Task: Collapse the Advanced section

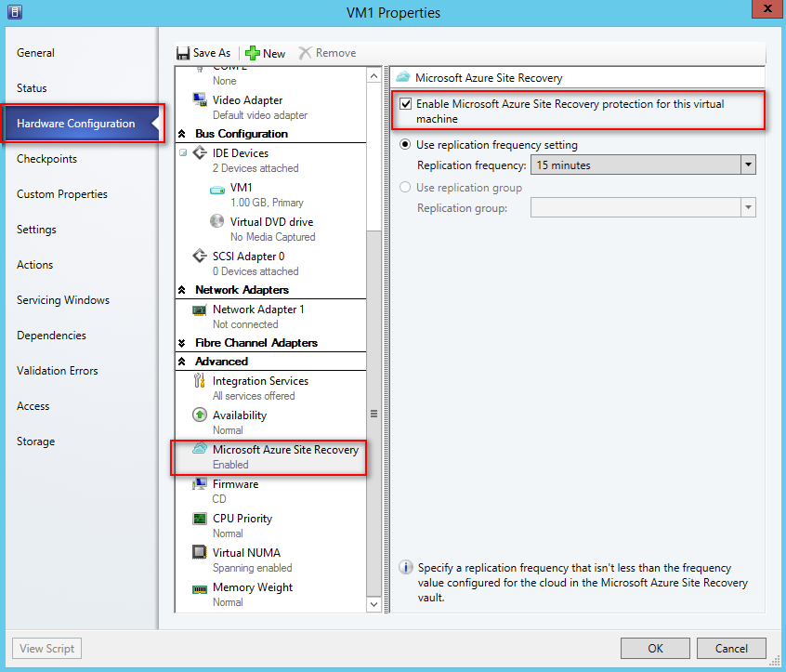Action: (182, 361)
